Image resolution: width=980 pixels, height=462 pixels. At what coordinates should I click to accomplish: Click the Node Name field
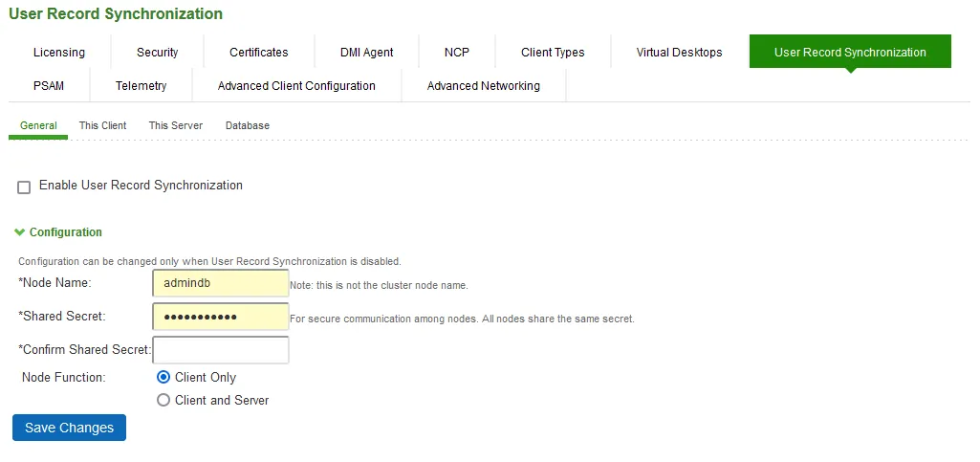tap(221, 283)
